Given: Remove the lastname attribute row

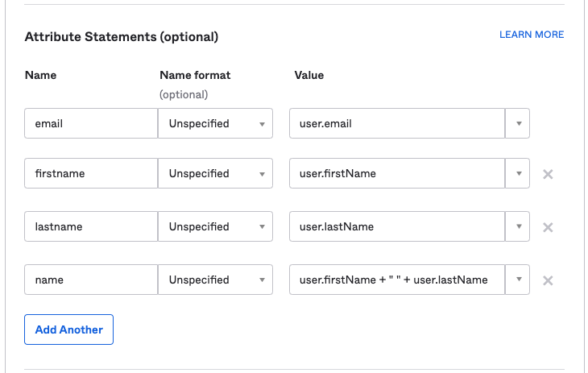Looking at the screenshot, I should click(x=548, y=227).
